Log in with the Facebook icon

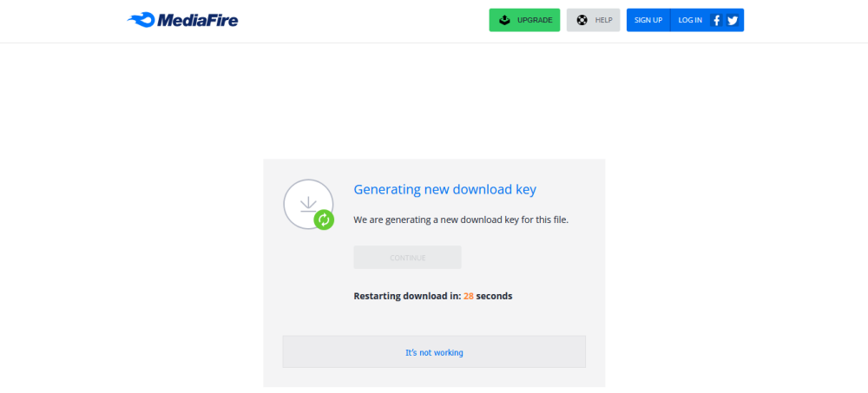pyautogui.click(x=717, y=20)
